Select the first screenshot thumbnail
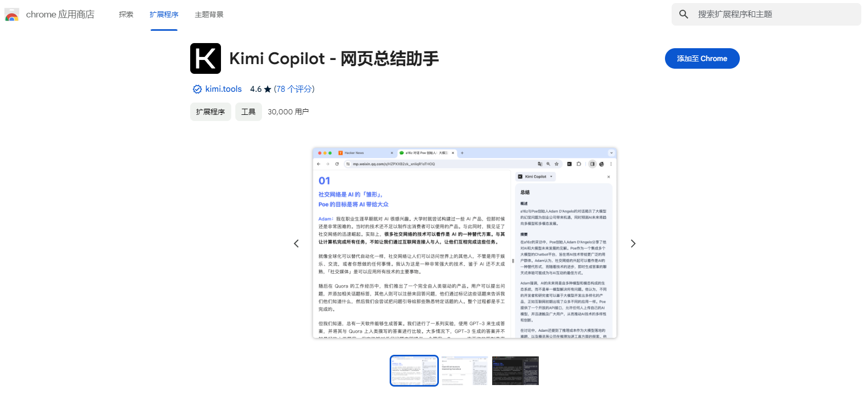This screenshot has width=868, height=403. pos(414,371)
